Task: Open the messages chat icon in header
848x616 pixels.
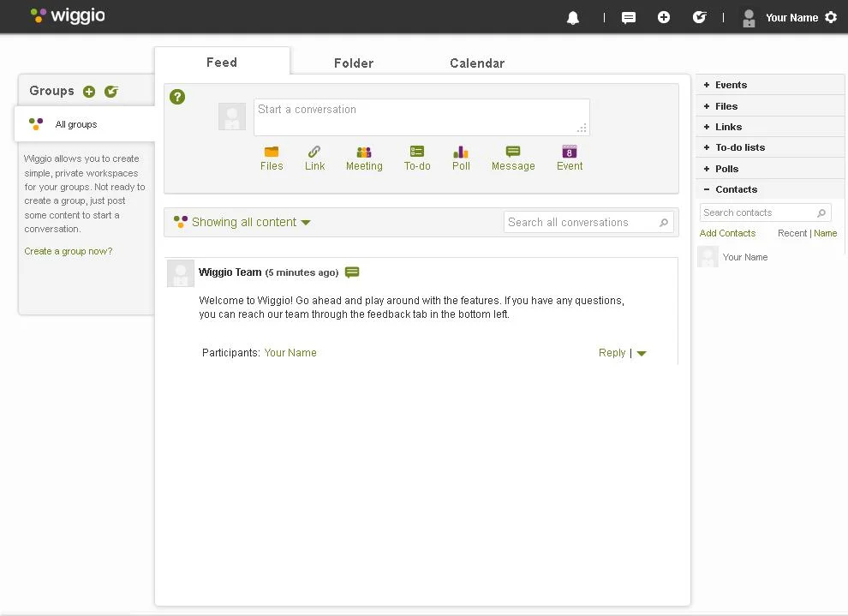Action: coord(629,18)
